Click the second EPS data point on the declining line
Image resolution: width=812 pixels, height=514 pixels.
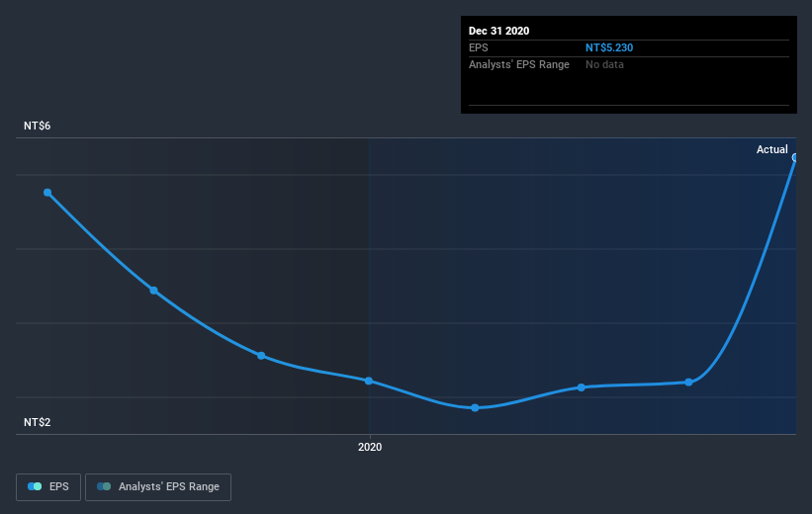tap(154, 291)
